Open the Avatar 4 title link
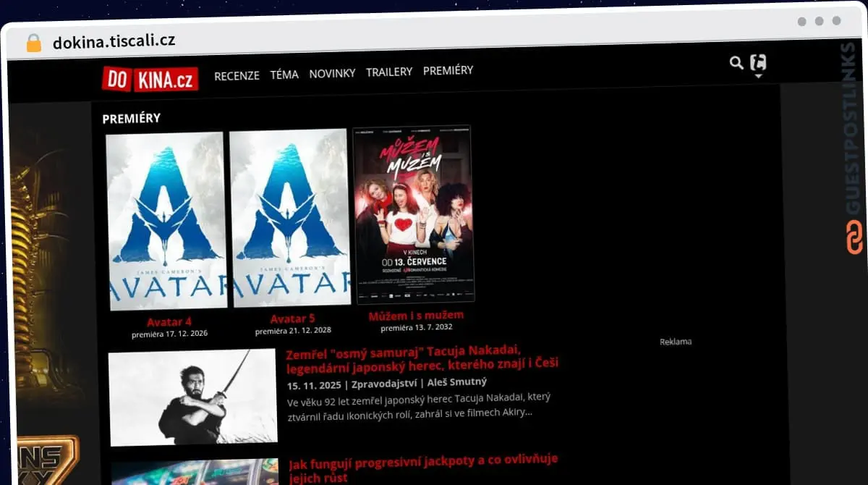 [x=169, y=322]
